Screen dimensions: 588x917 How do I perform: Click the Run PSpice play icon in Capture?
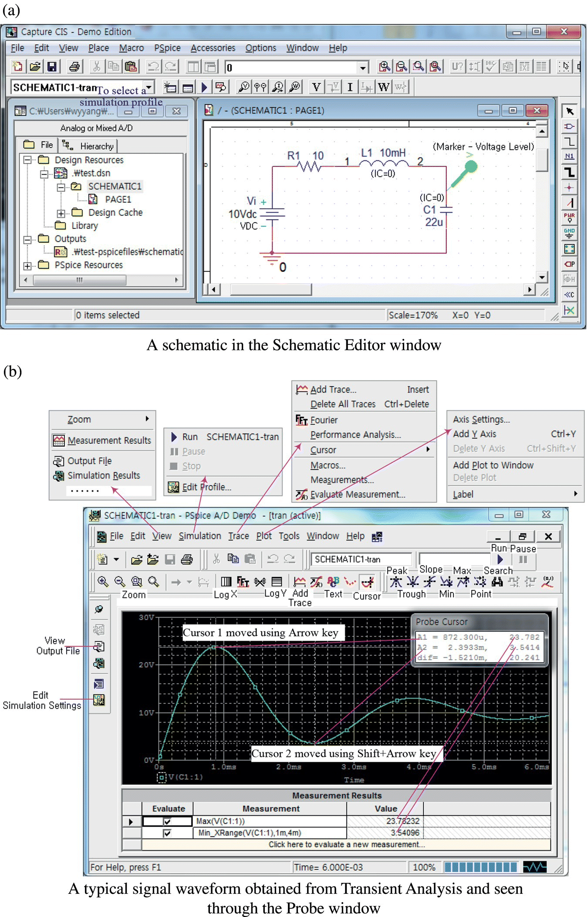tap(204, 87)
